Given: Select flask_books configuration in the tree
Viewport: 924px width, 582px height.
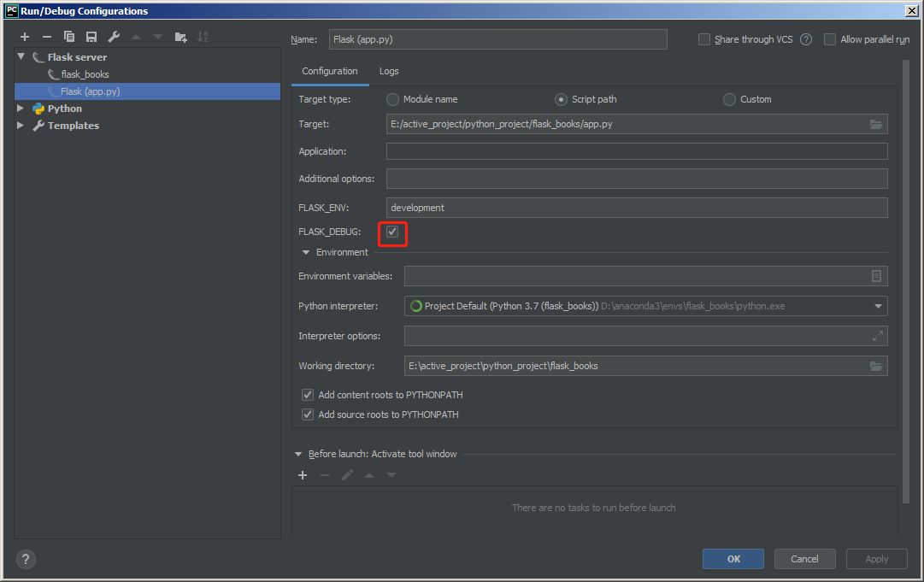Looking at the screenshot, I should 85,74.
